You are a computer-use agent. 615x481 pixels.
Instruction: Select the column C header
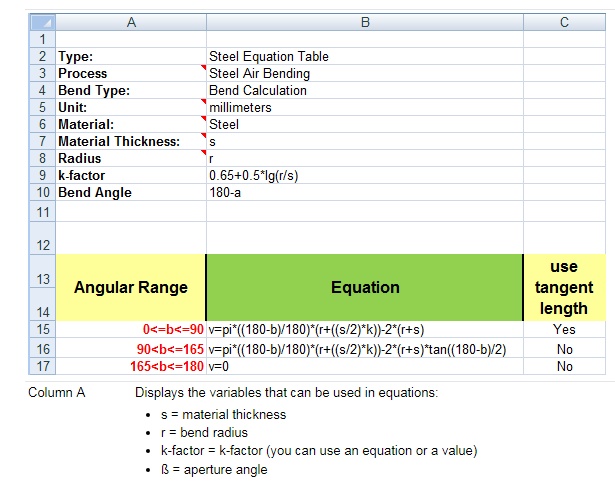(564, 22)
